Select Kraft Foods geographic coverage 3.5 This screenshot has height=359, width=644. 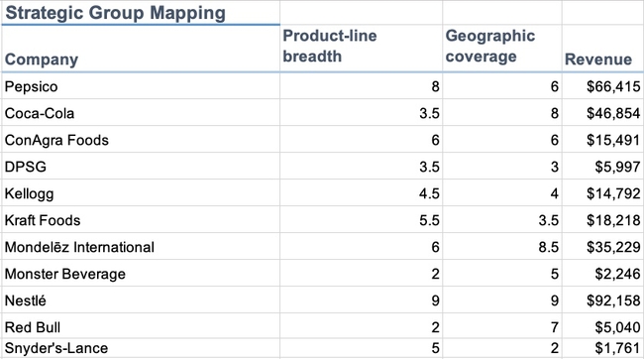(502, 220)
